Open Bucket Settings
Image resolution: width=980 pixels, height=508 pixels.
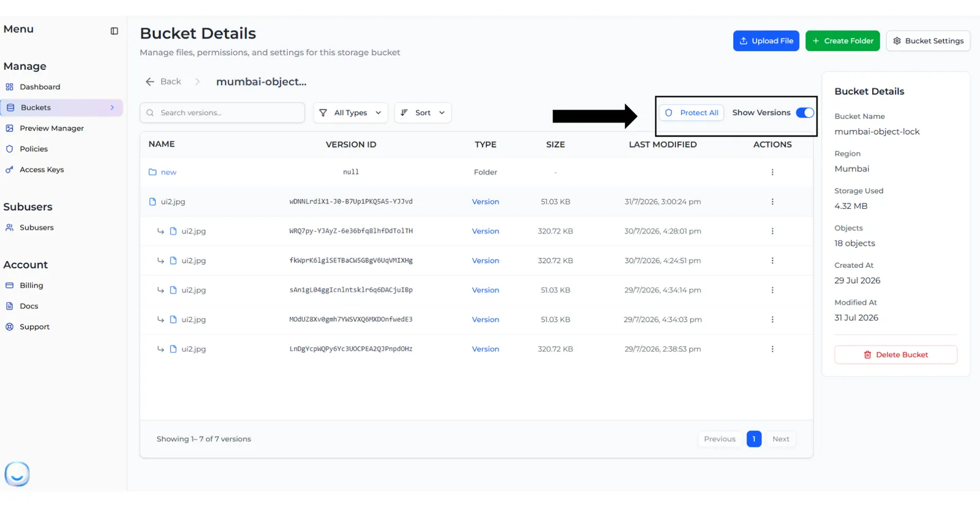coord(928,41)
